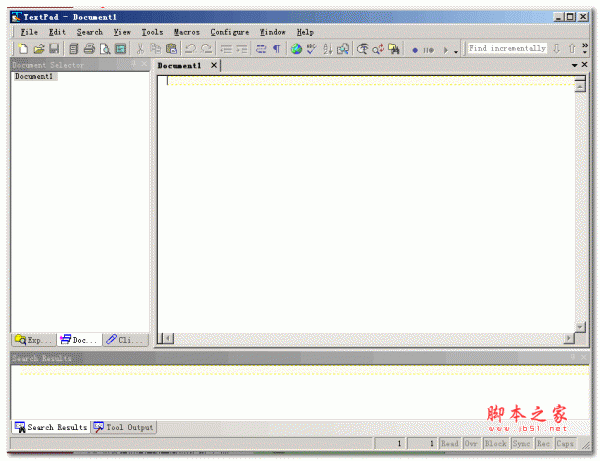Open the Window menu

coord(273,32)
